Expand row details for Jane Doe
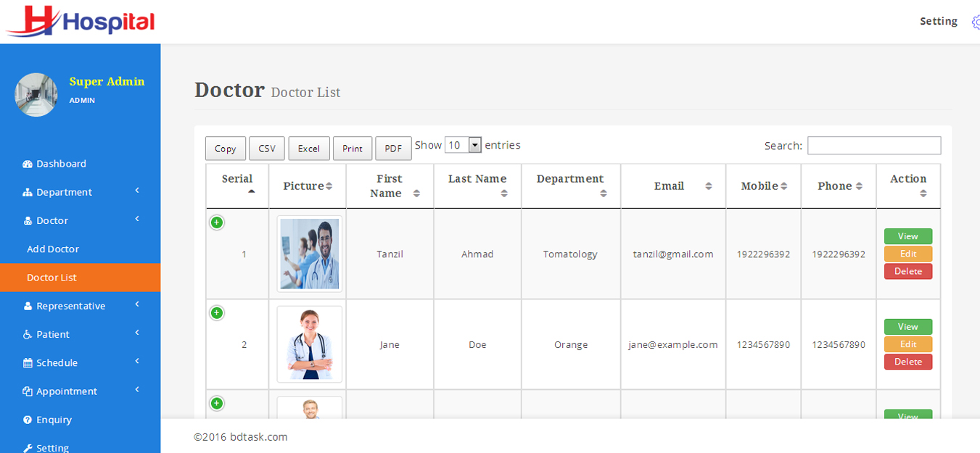Image resolution: width=980 pixels, height=453 pixels. (x=216, y=312)
